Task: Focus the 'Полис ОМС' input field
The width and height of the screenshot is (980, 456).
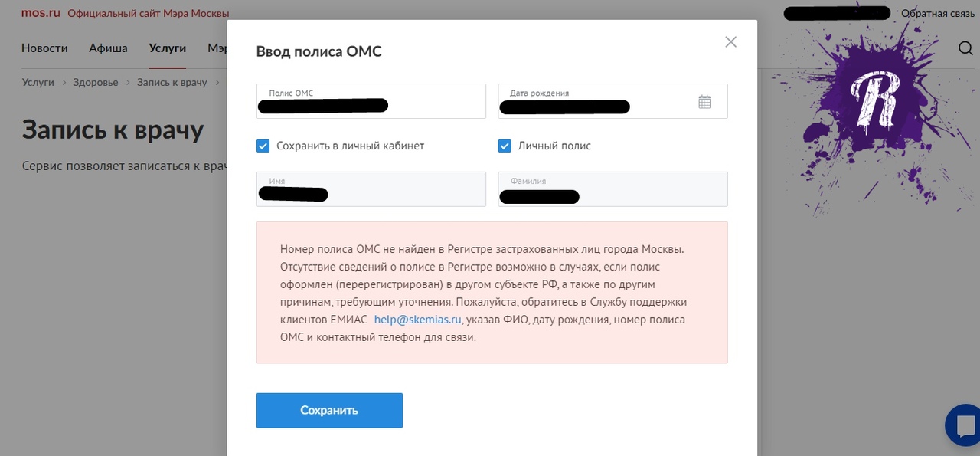Action: 371,101
